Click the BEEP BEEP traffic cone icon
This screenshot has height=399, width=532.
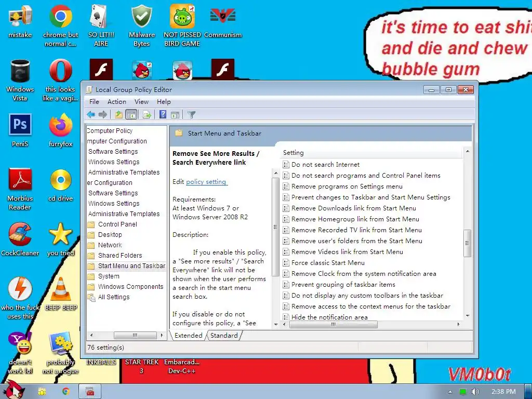(61, 294)
